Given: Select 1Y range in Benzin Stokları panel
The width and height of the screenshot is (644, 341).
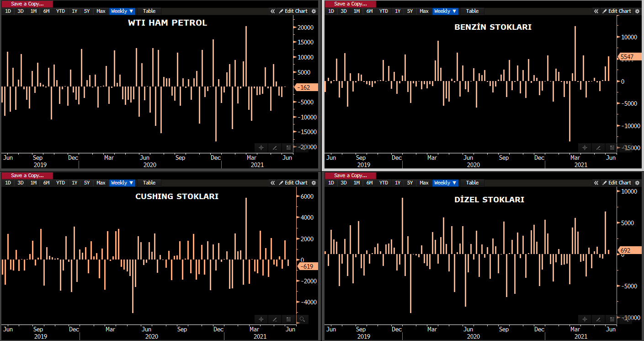Looking at the screenshot, I should [x=398, y=11].
